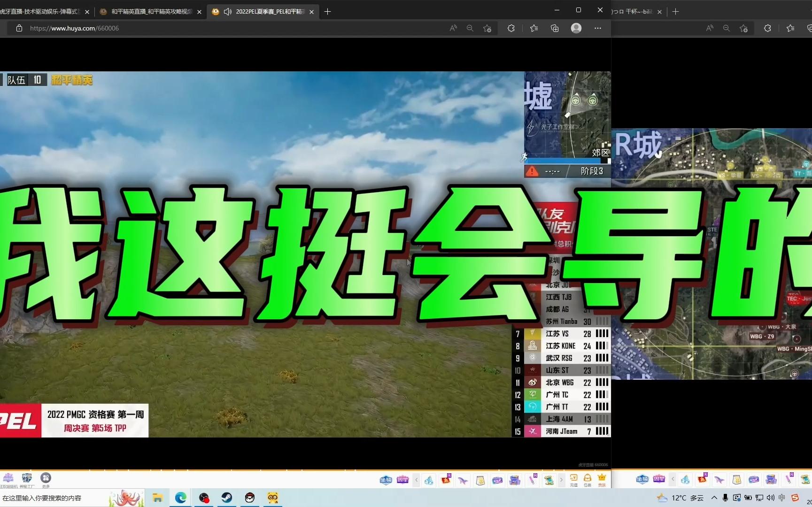The width and height of the screenshot is (812, 507).
Task: Switch to the 和平精英直播 tab
Action: (151, 12)
